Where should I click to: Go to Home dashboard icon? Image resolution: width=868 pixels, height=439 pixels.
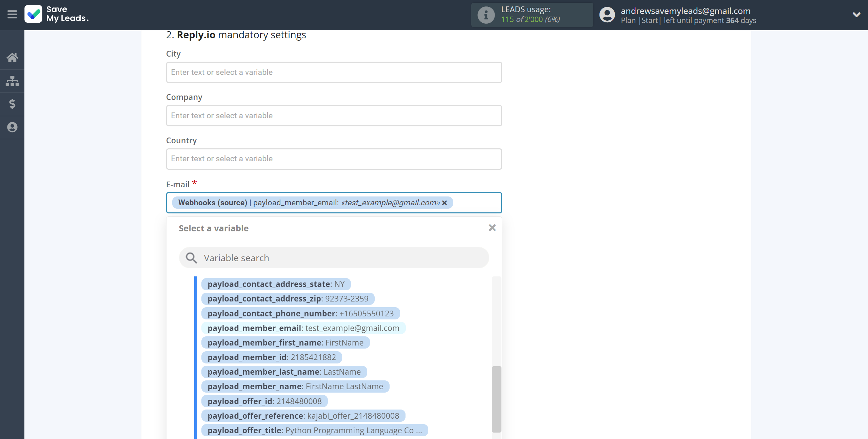pos(12,58)
